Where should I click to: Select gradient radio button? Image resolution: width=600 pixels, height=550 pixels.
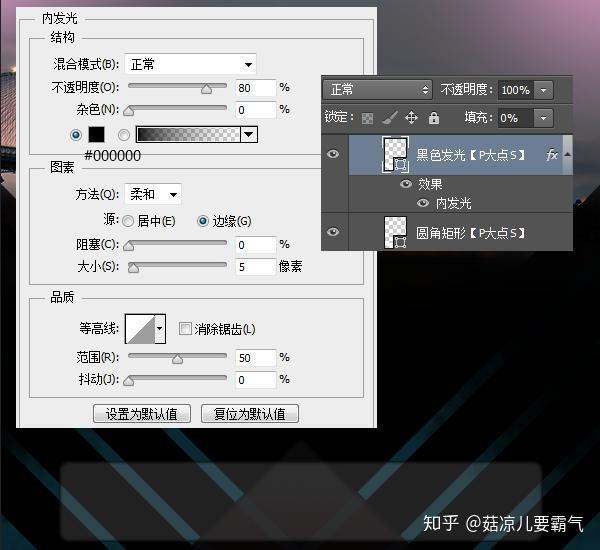(x=124, y=135)
